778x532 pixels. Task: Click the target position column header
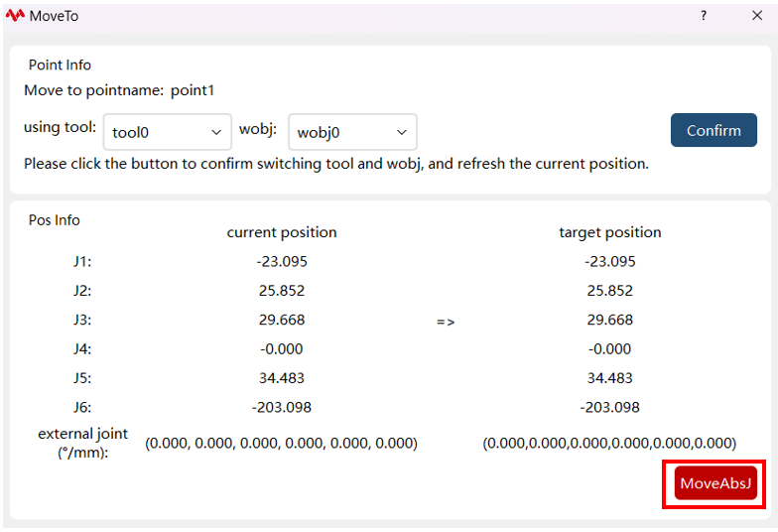pyautogui.click(x=609, y=232)
